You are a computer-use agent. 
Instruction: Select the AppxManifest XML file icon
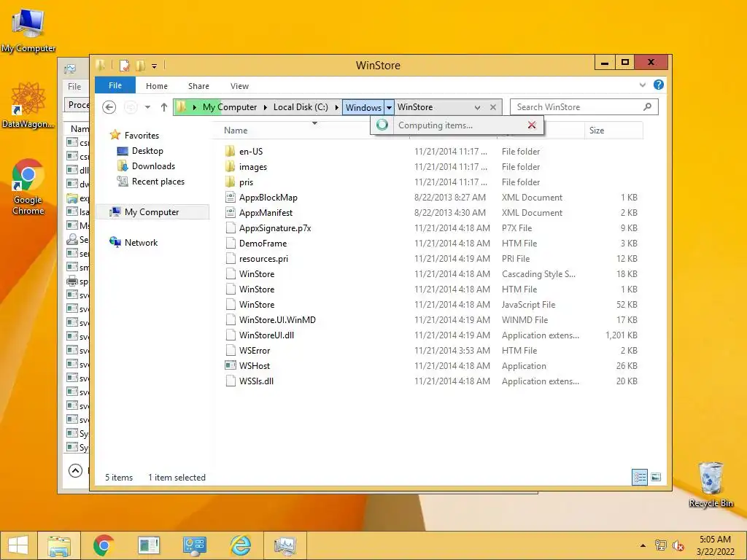tap(230, 212)
